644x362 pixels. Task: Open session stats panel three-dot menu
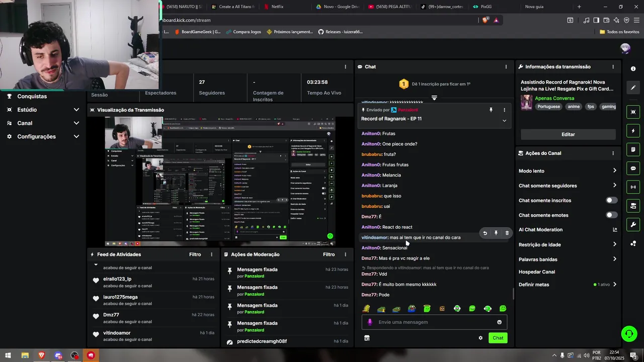[x=345, y=67]
